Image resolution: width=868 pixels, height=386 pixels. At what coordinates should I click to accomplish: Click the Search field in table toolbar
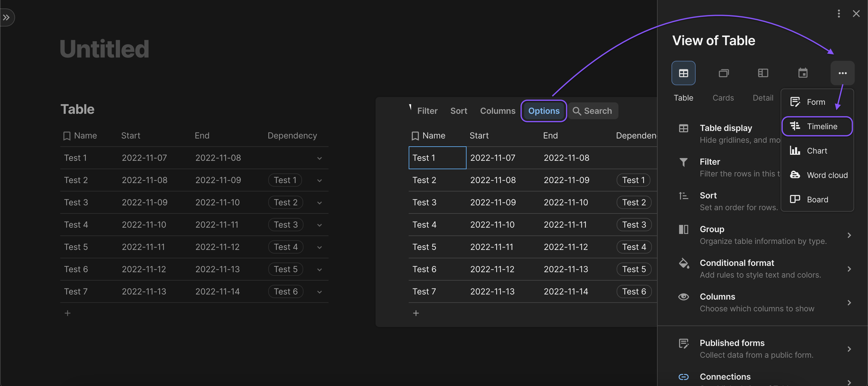pos(593,111)
